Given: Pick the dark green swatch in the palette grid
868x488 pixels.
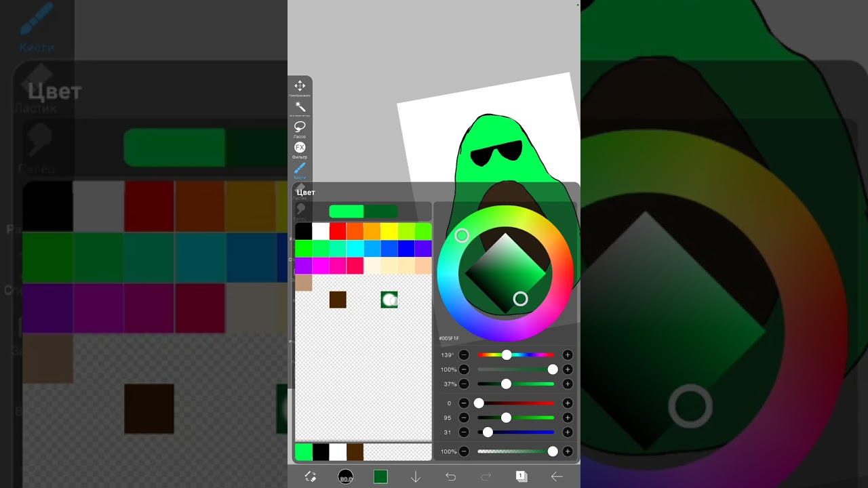Looking at the screenshot, I should click(389, 300).
